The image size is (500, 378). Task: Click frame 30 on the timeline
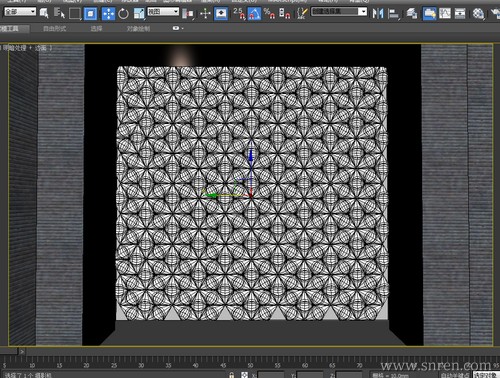141,365
